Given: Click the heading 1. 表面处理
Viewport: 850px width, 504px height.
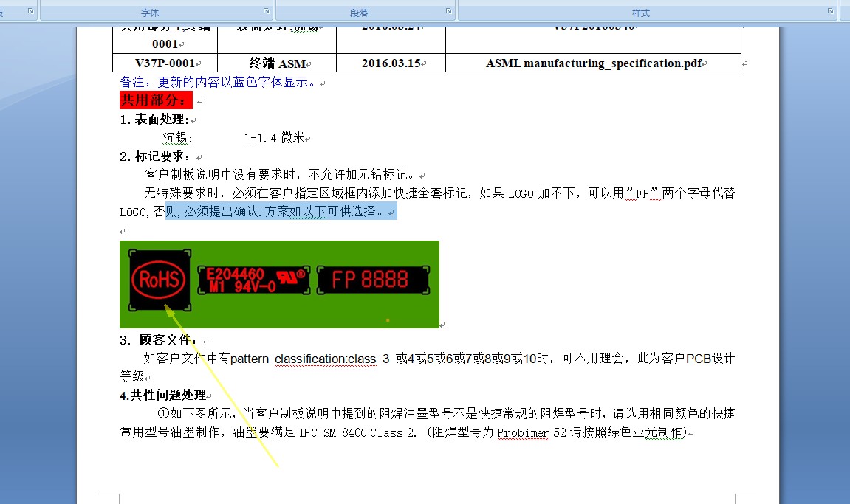Looking at the screenshot, I should coord(154,120).
